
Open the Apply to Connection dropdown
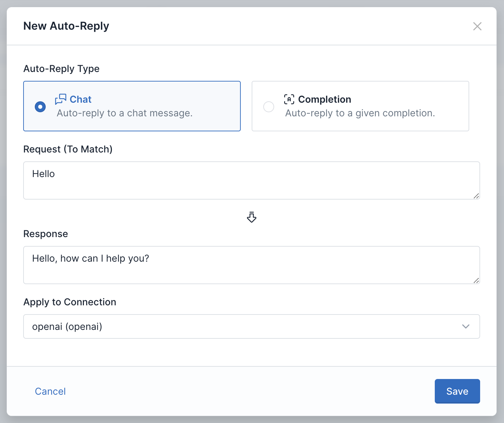(252, 326)
